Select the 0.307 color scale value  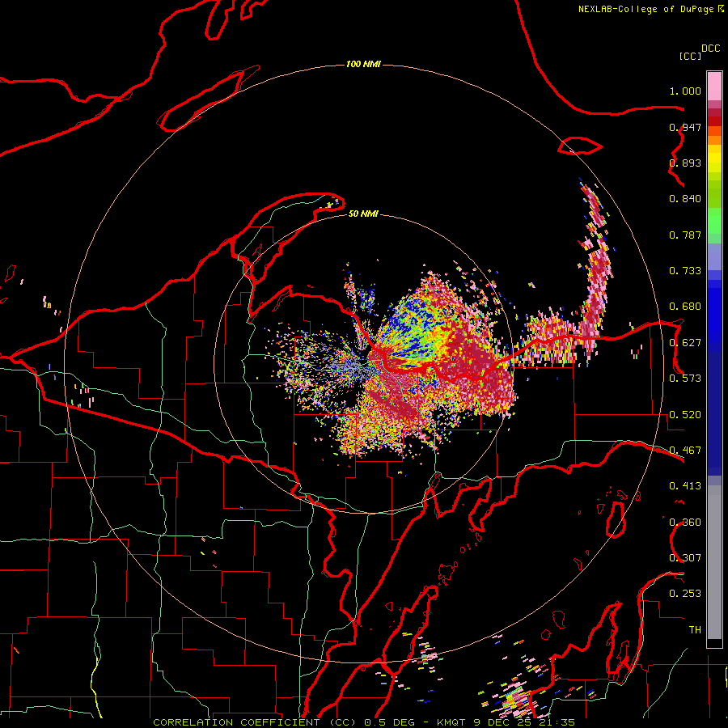685,558
